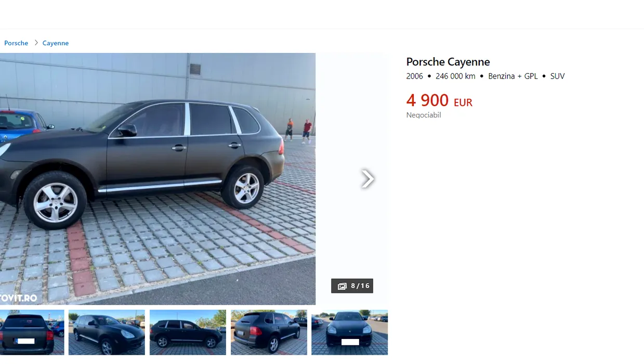The width and height of the screenshot is (644, 364).
Task: Click the 4 900 EUR price
Action: (439, 100)
